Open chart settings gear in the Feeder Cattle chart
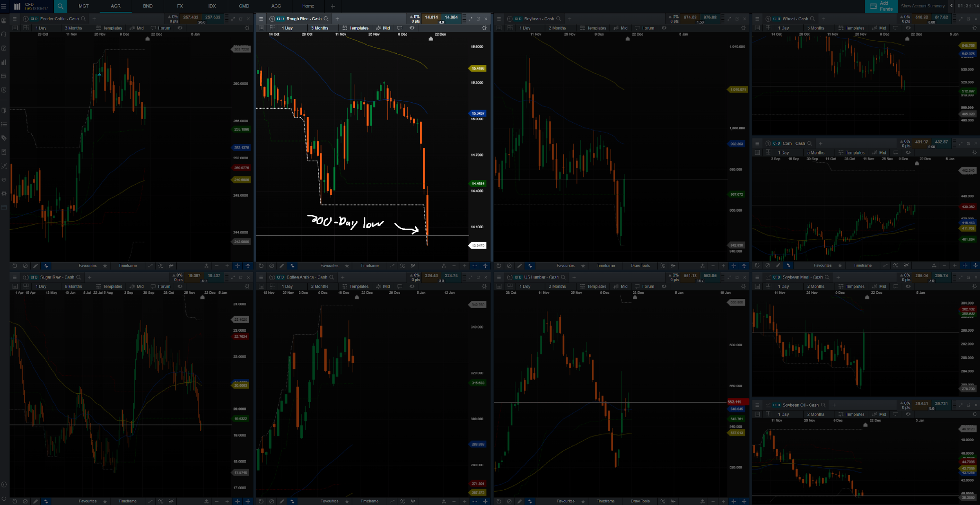Viewport: 980px width, 505px height. coord(247,28)
